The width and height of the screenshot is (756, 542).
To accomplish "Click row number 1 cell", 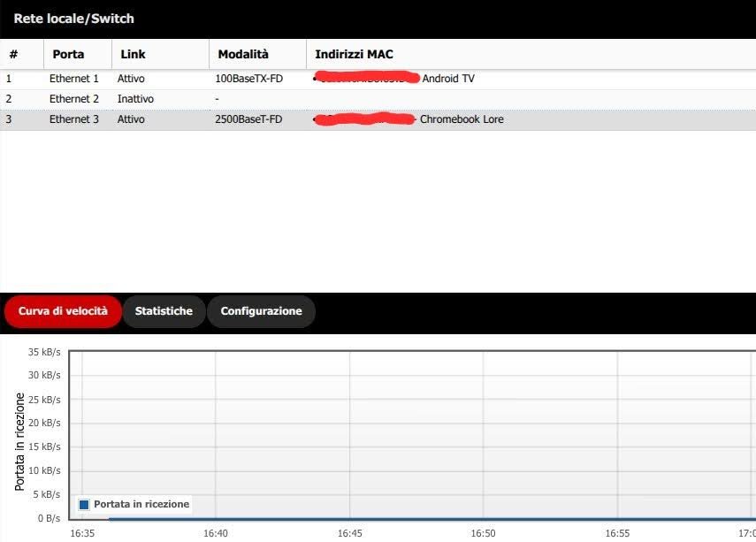I will pos(9,79).
